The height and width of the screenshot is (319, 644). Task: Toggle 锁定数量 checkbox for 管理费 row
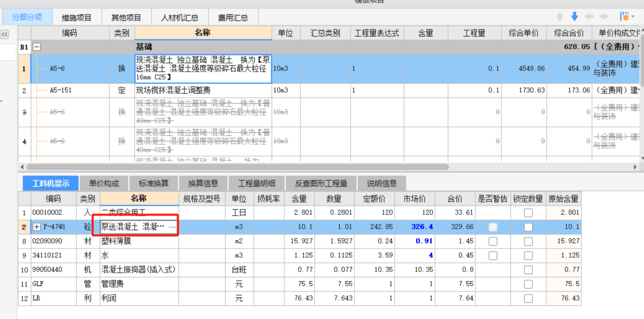(528, 284)
